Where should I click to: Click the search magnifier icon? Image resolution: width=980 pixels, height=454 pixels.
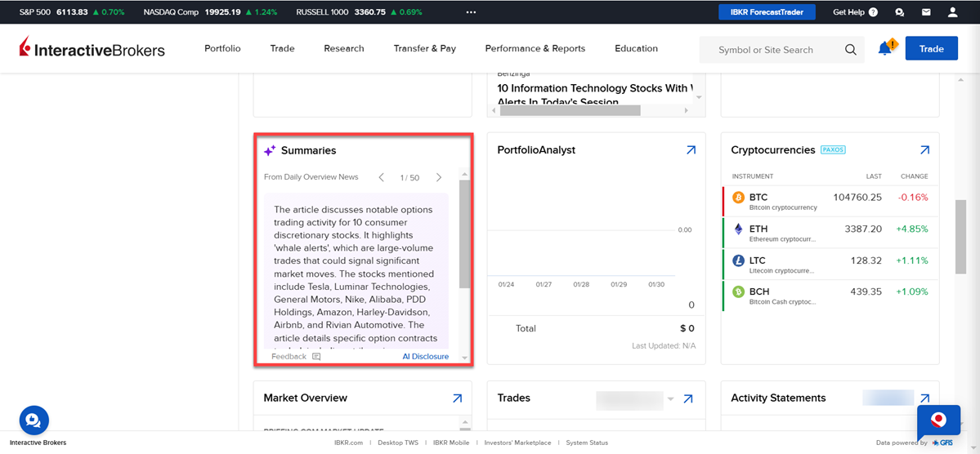coord(851,50)
